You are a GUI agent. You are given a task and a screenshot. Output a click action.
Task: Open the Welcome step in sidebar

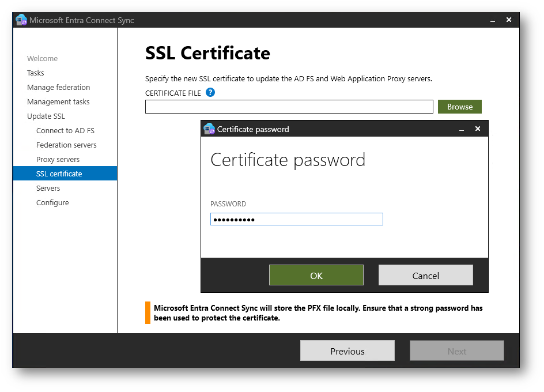coord(42,58)
